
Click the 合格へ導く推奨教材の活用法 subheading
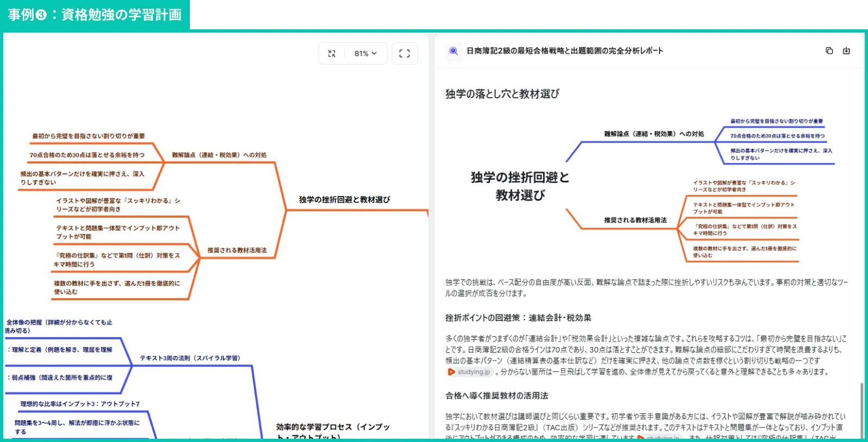(x=496, y=396)
